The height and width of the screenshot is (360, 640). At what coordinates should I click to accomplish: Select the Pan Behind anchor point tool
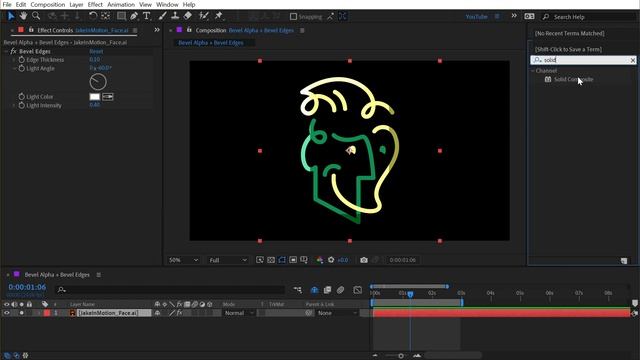(x=106, y=16)
